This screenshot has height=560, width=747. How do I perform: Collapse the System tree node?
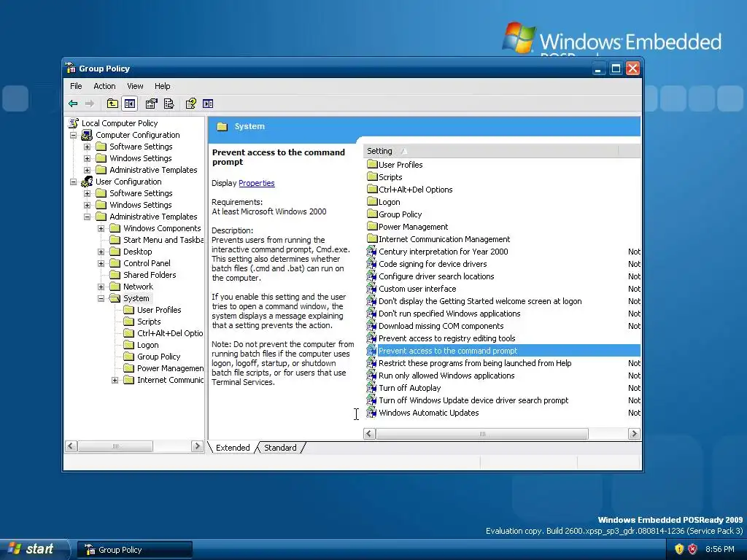pos(101,298)
